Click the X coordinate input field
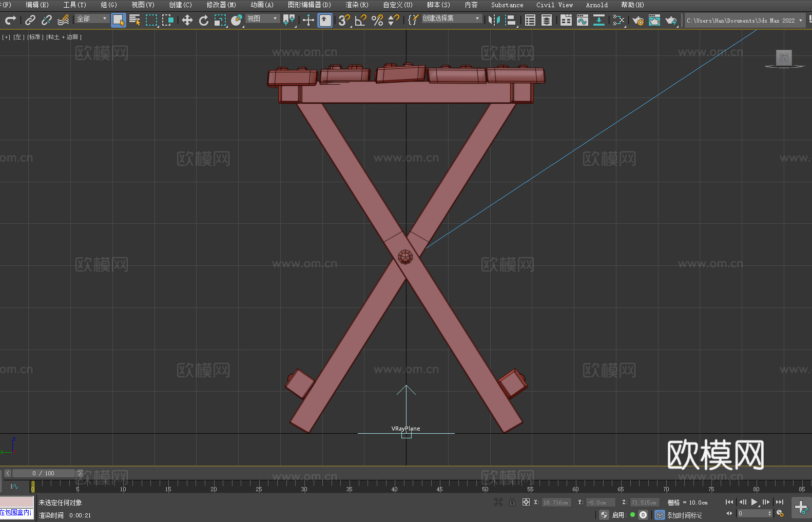Screen dimensions: 812x522 point(556,502)
